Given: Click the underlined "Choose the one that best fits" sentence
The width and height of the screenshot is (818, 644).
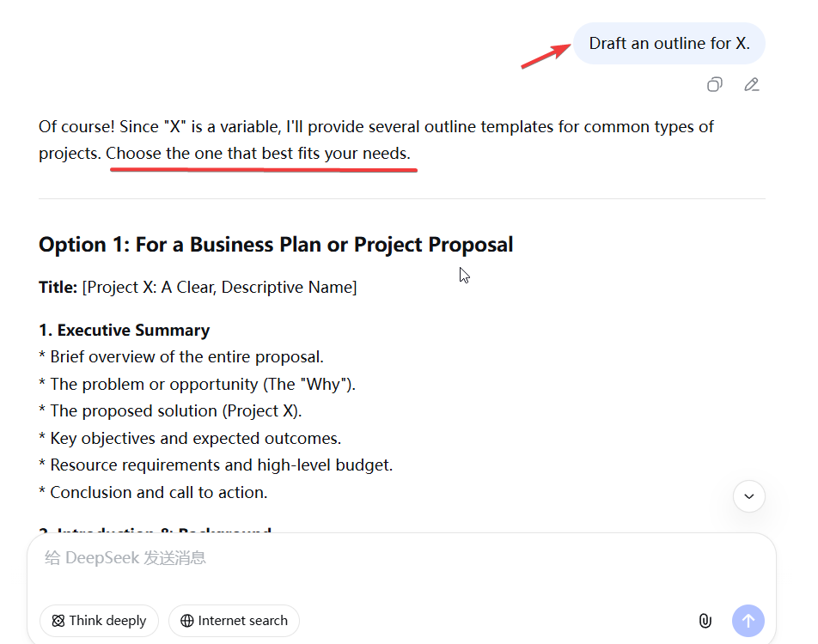Looking at the screenshot, I should click(x=259, y=155).
